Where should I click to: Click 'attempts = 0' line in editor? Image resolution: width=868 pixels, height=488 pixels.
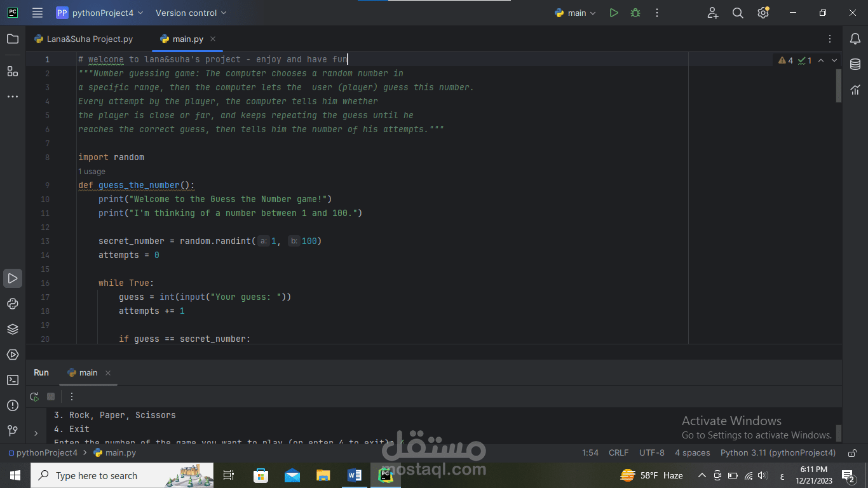[x=128, y=255]
